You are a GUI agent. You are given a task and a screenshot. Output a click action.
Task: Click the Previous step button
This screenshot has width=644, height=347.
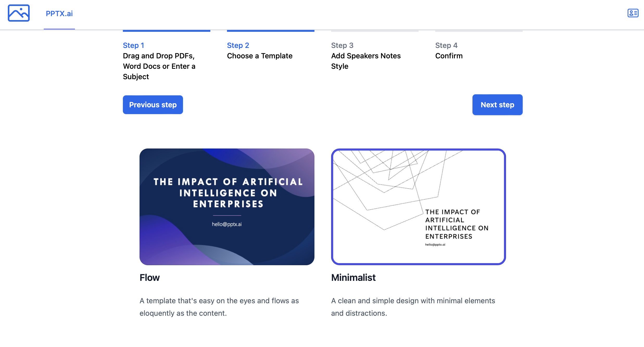tap(153, 105)
